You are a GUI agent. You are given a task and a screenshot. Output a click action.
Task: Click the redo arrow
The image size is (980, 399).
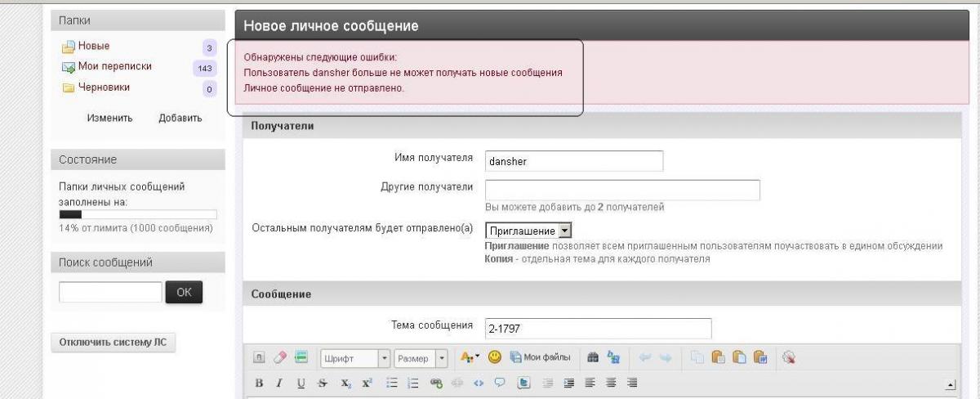[x=665, y=358]
